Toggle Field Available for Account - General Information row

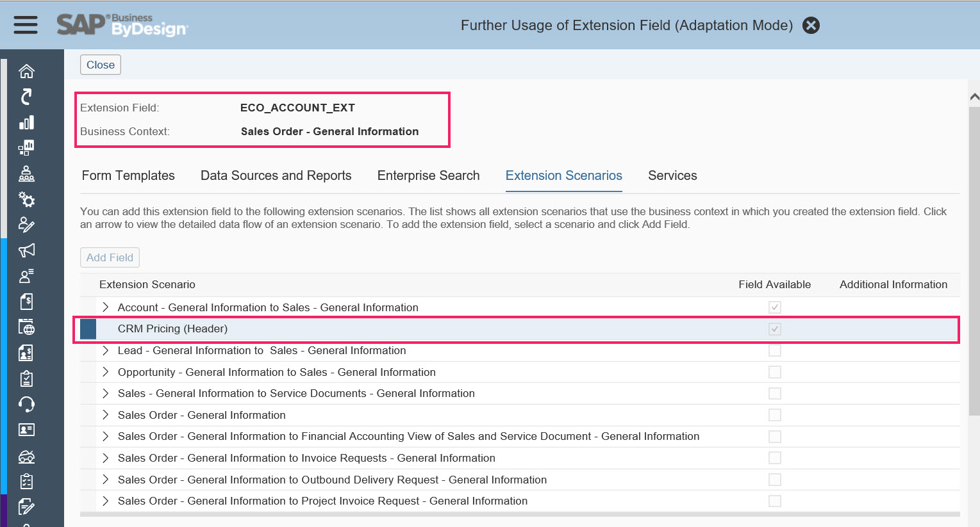[775, 307]
